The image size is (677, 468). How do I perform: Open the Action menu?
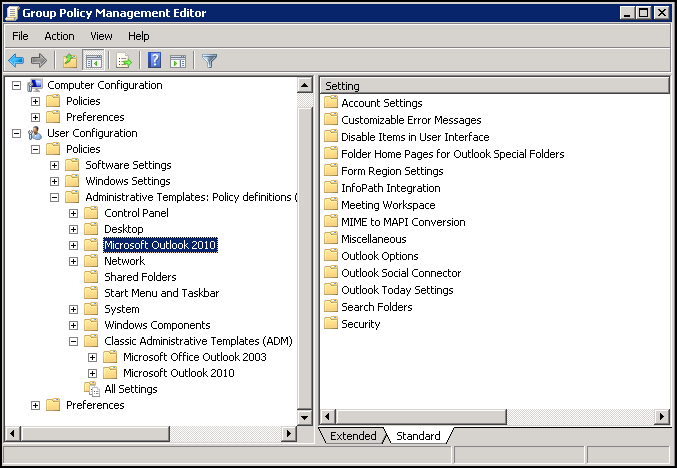pos(59,36)
